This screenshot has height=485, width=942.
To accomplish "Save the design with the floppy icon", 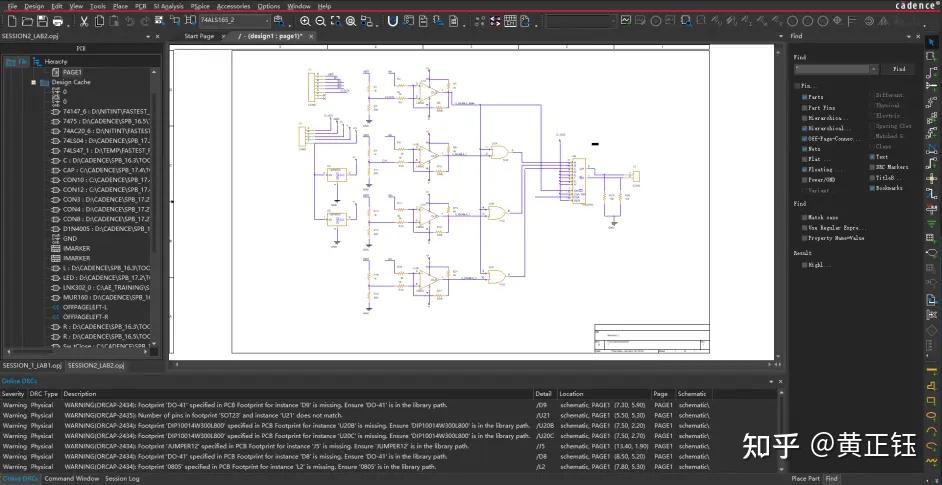I will [42, 21].
